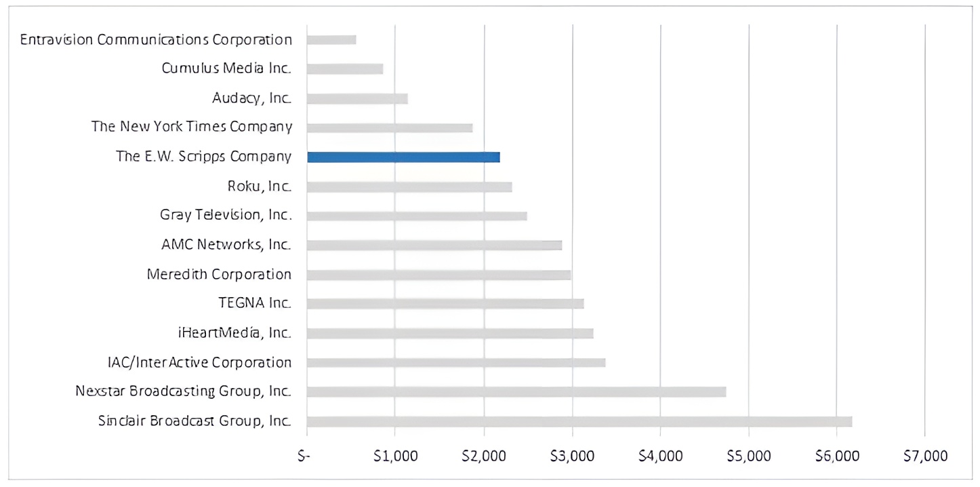980x487 pixels.
Task: Select the Entravision Communications Corporation bar
Action: click(x=331, y=39)
